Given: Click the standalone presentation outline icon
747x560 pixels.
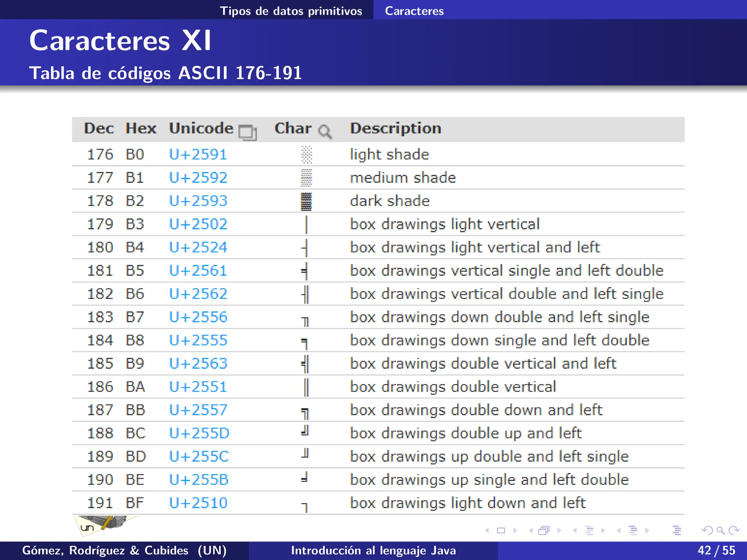Looking at the screenshot, I should click(677, 530).
